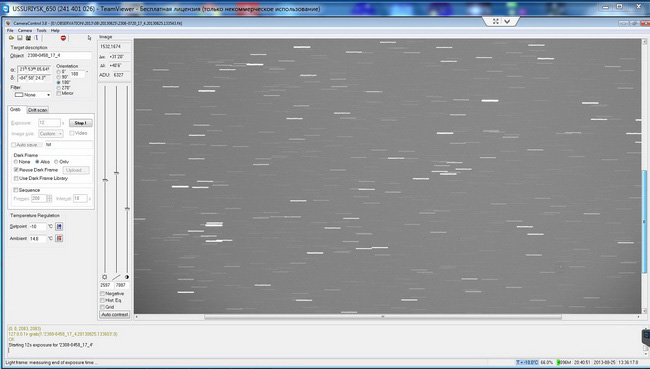This screenshot has width=650, height=369.
Task: Select the 270° orientation radio button
Action: click(58, 88)
